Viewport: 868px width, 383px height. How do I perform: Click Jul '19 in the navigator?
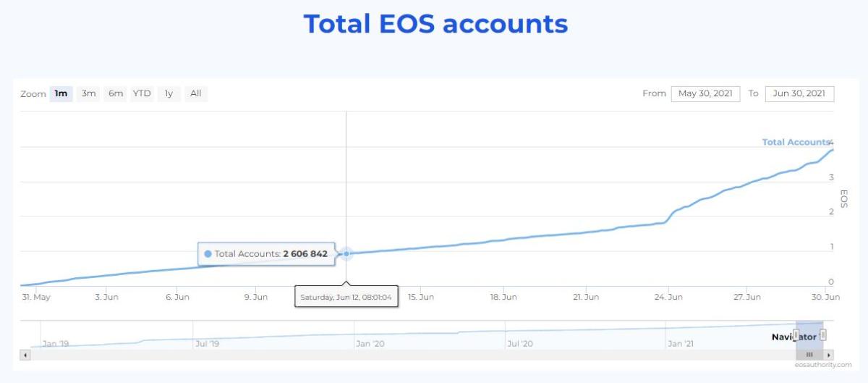207,343
